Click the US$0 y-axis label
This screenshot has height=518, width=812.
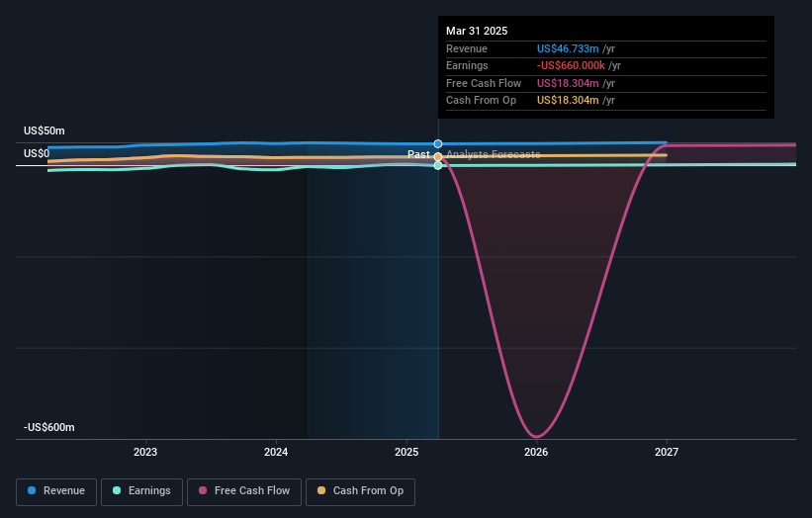37,153
